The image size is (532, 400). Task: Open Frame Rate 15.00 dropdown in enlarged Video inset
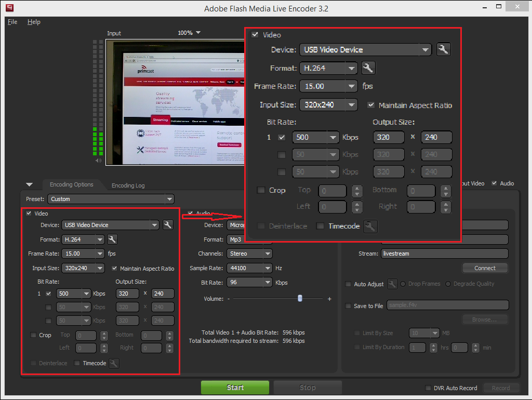(x=329, y=86)
